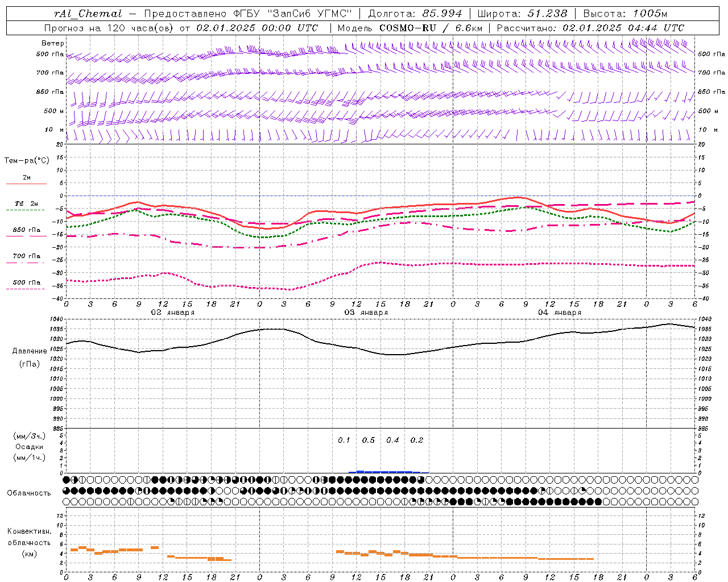Click the Рассчитано: 02.01.2025 04:44 UTC text
This screenshot has height=582, width=728.
point(590,28)
